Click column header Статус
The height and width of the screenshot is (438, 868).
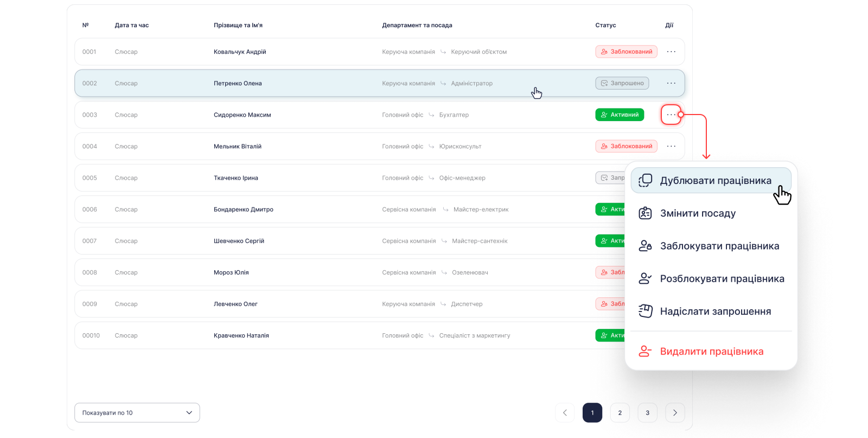coord(605,25)
